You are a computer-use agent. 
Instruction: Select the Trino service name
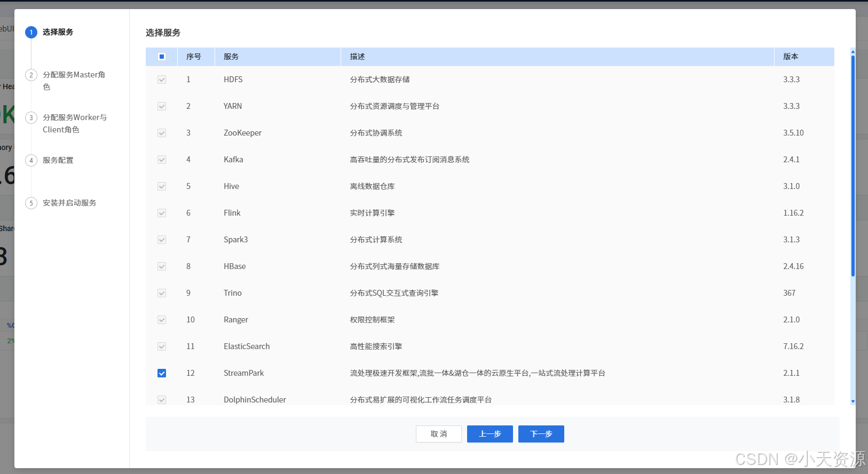(233, 293)
